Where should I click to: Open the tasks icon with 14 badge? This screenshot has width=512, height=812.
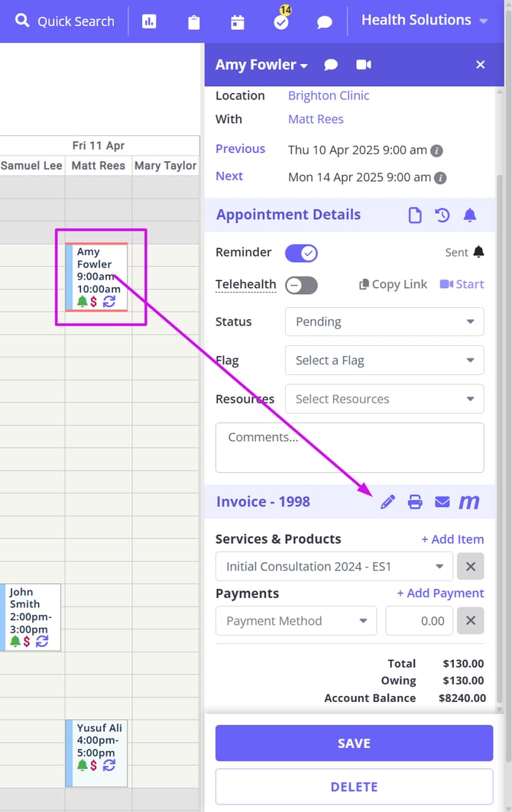pyautogui.click(x=281, y=21)
